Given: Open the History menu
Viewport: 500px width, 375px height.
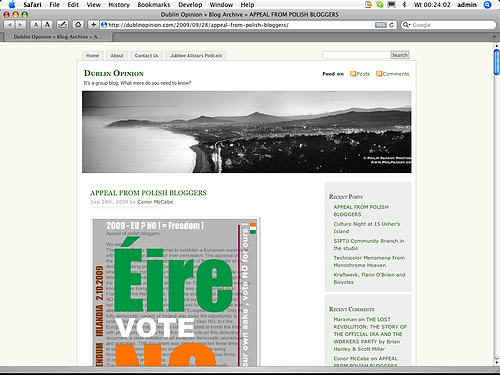Looking at the screenshot, I should pos(119,5).
